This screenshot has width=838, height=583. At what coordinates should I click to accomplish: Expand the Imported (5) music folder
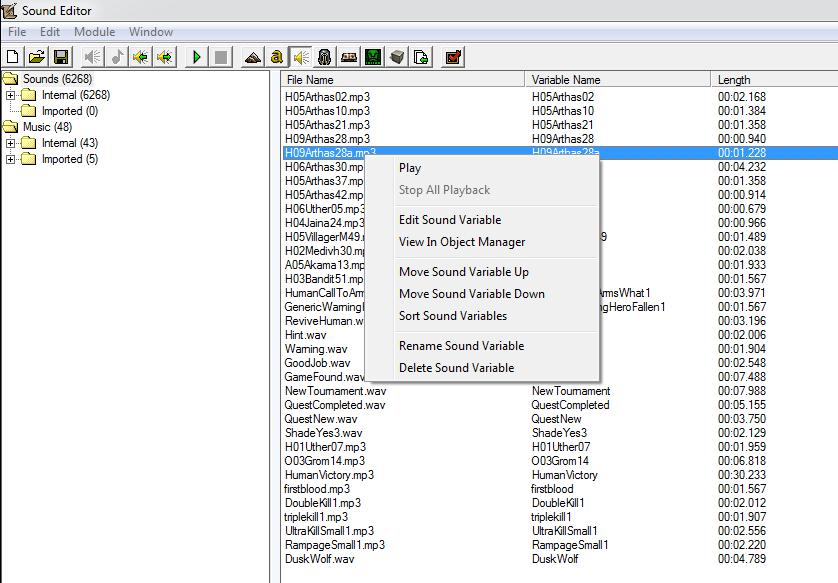[10, 159]
